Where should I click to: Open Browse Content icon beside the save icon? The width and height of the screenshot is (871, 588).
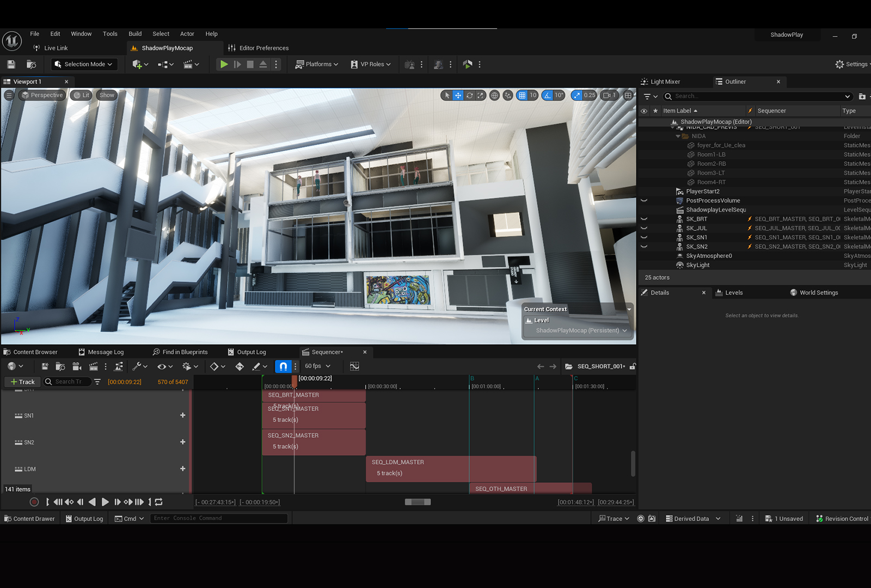click(31, 64)
